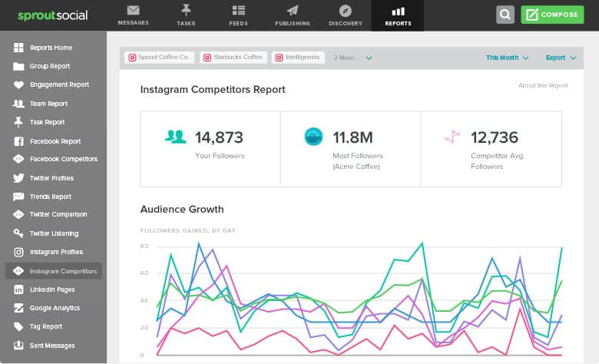The image size is (599, 364).
Task: Click the Your Followers people icon
Action: coord(175,137)
